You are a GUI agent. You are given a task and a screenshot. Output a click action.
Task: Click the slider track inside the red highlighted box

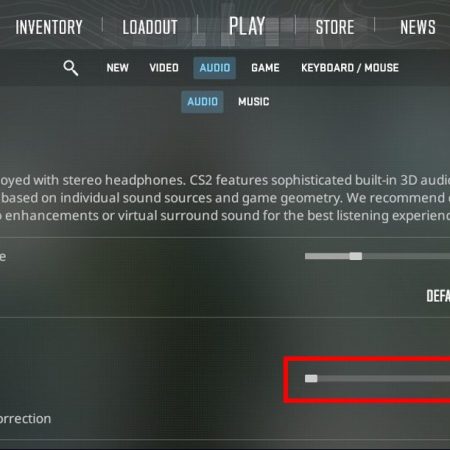384,379
